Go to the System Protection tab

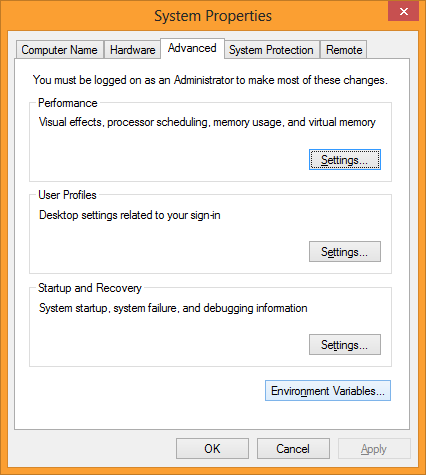(x=271, y=50)
